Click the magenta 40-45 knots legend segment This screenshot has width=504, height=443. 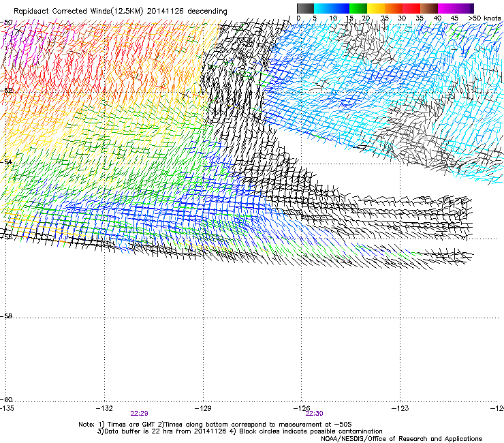coord(447,8)
